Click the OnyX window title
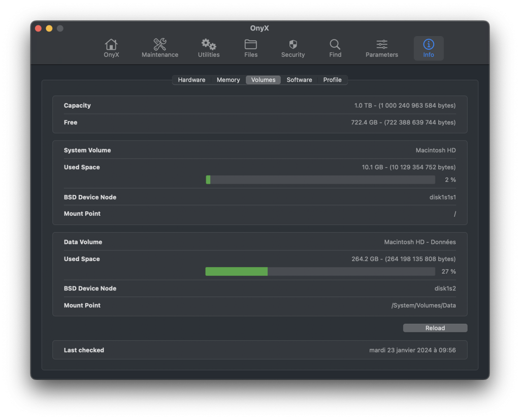Image resolution: width=520 pixels, height=420 pixels. (259, 28)
